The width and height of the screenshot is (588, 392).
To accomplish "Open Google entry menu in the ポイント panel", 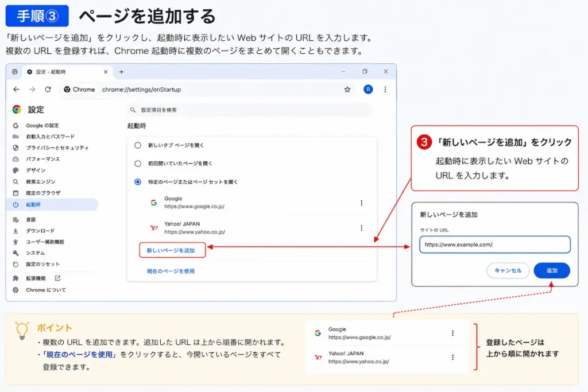I will point(453,333).
